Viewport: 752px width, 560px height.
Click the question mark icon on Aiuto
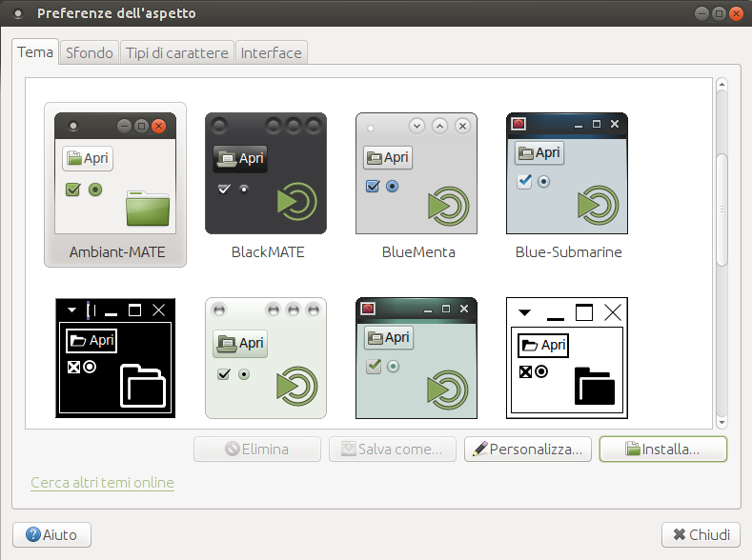(x=33, y=535)
